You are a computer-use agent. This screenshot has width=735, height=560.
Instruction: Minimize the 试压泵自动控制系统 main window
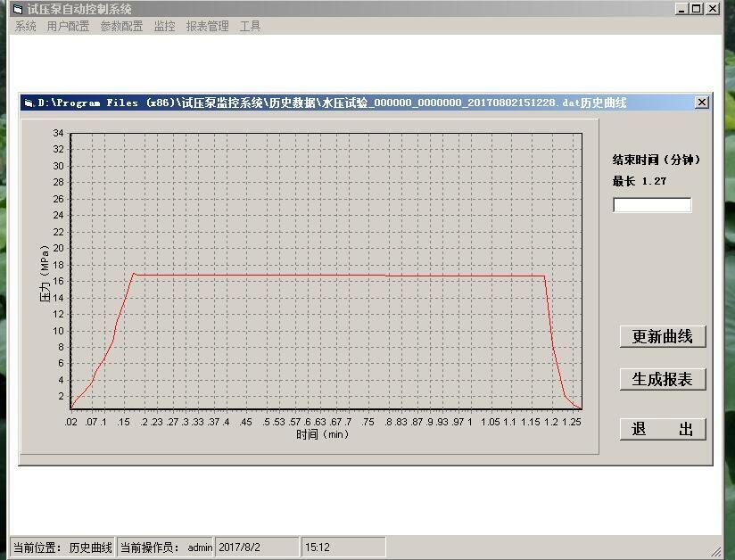coord(682,9)
